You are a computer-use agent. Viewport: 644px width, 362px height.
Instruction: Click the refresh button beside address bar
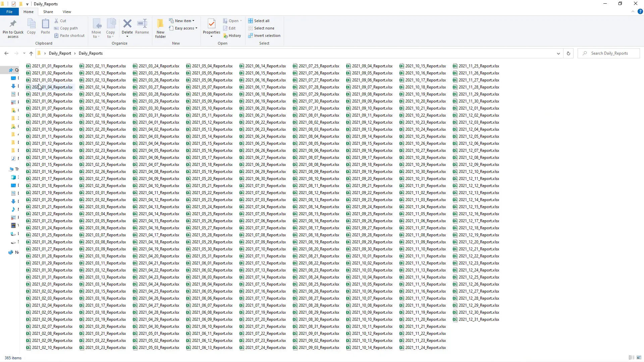(x=568, y=53)
